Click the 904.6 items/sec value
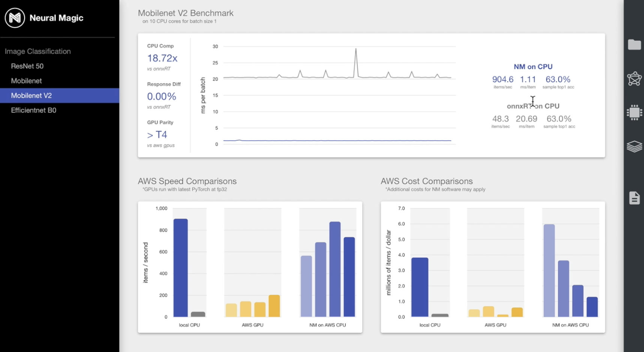Image resolution: width=644 pixels, height=352 pixels. coord(503,79)
